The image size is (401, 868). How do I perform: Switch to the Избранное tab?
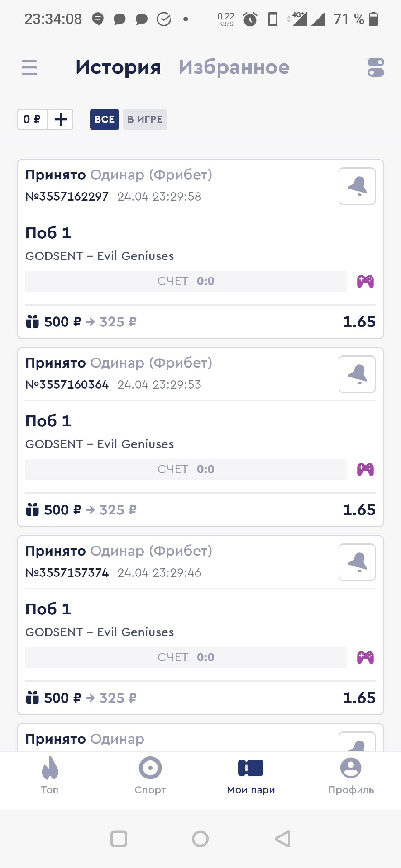pos(234,67)
